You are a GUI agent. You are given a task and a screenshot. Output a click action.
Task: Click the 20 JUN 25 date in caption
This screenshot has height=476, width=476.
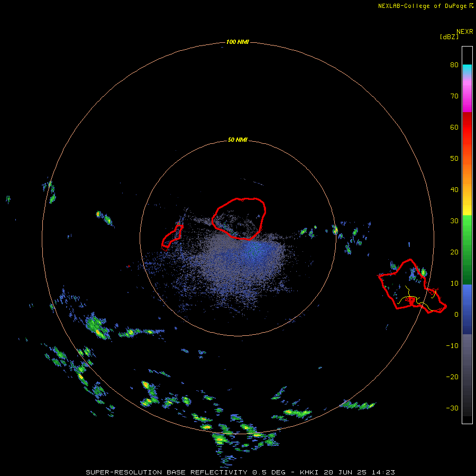pyautogui.click(x=345, y=472)
